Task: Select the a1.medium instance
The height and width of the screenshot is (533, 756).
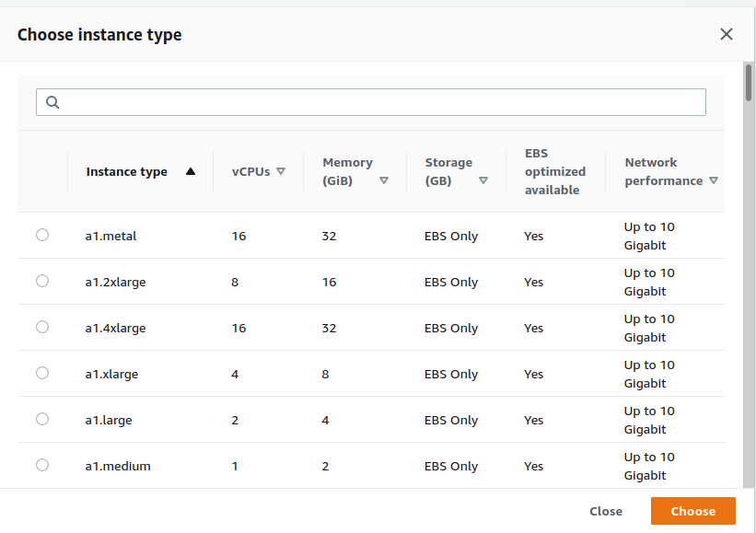Action: point(41,465)
